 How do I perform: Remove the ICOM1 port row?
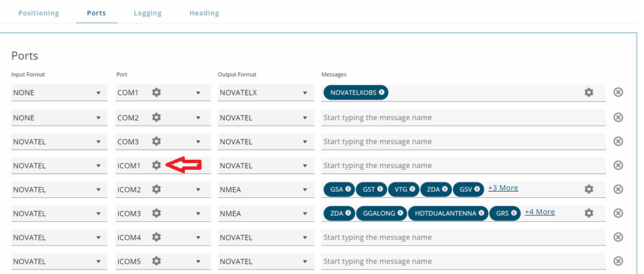tap(618, 165)
